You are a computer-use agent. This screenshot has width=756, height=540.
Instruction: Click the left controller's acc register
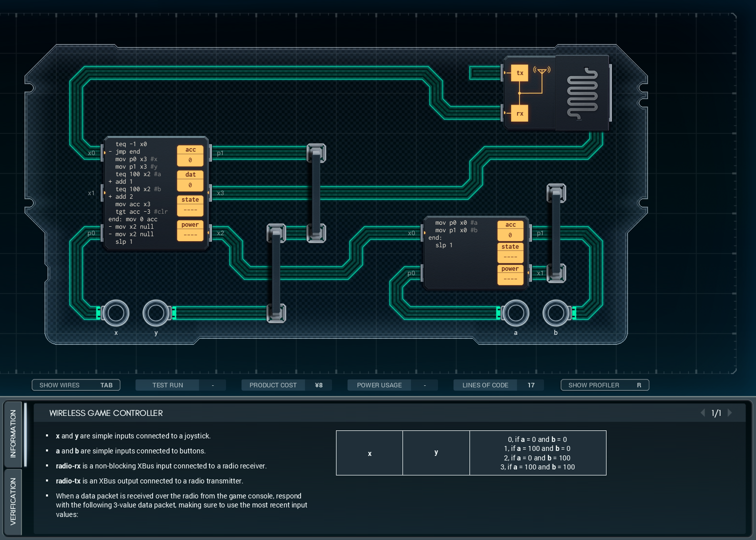point(190,155)
